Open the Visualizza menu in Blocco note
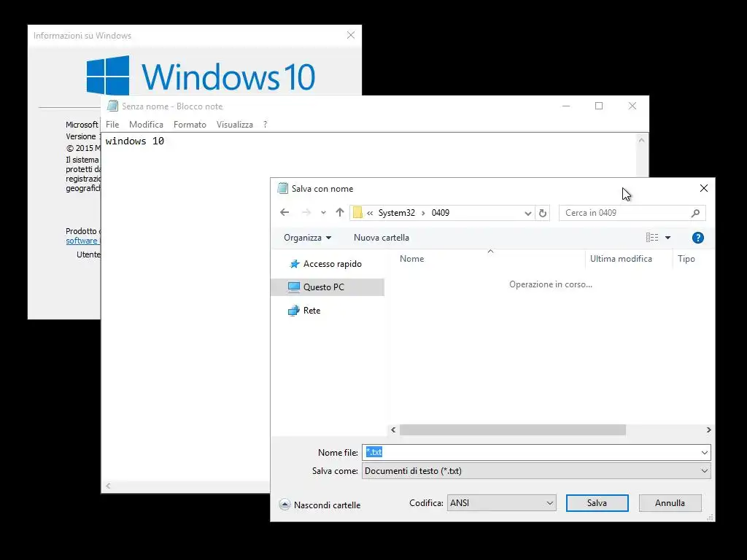The width and height of the screenshot is (747, 560). tap(234, 125)
